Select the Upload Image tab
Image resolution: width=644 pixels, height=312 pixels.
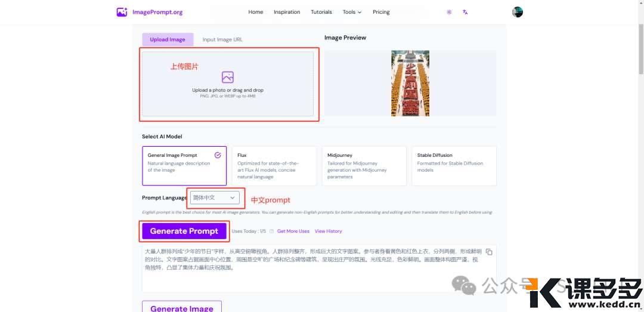[x=168, y=40]
